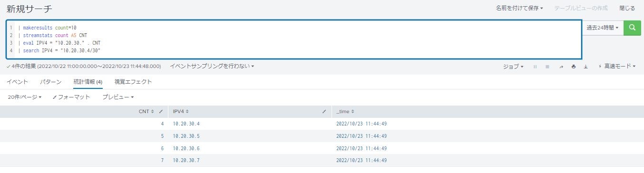Open the フォーマット options

tap(71, 97)
